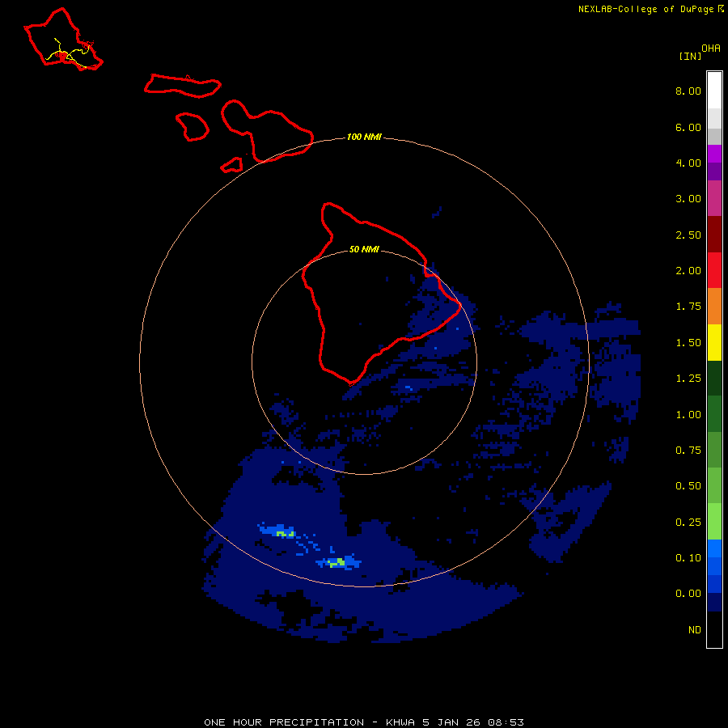The height and width of the screenshot is (728, 728).
Task: Click the KHWA 5 JAN 26 08:53 timestamp
Action: (x=455, y=722)
